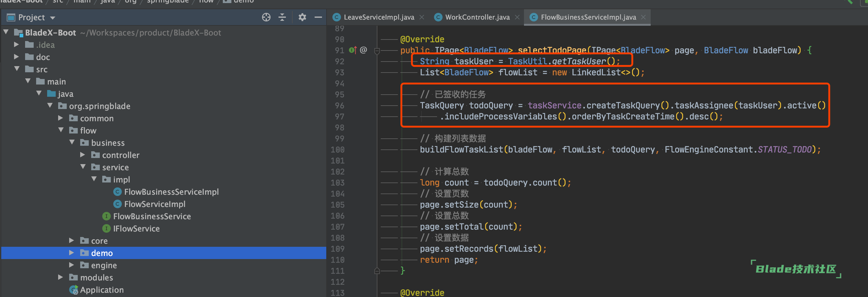Image resolution: width=868 pixels, height=297 pixels.
Task: Hide the Project panel with minus icon
Action: [318, 17]
